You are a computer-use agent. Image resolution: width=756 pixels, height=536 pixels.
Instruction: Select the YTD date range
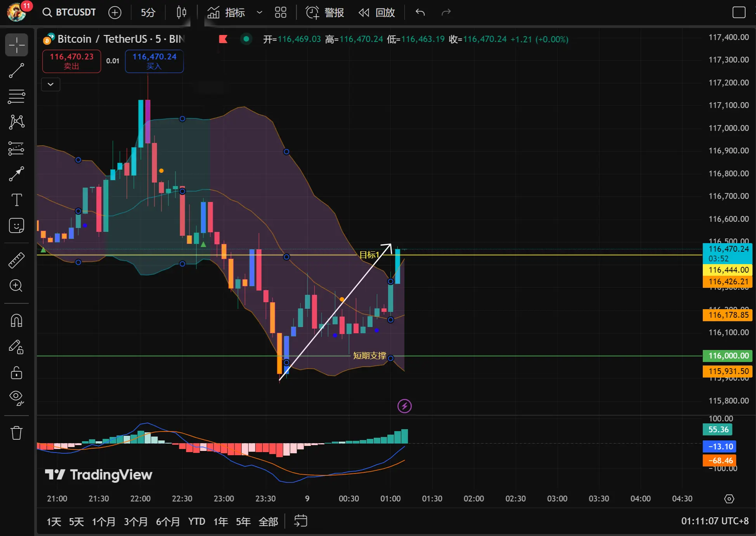pyautogui.click(x=197, y=522)
